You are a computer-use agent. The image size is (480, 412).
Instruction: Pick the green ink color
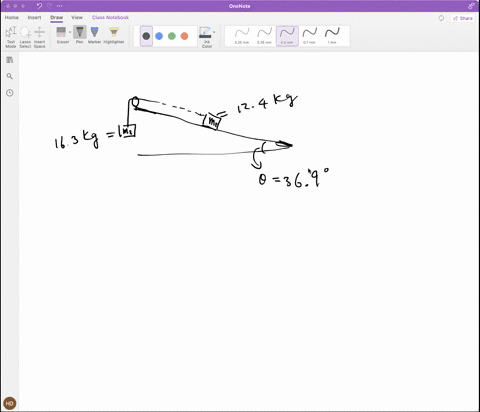(x=172, y=36)
